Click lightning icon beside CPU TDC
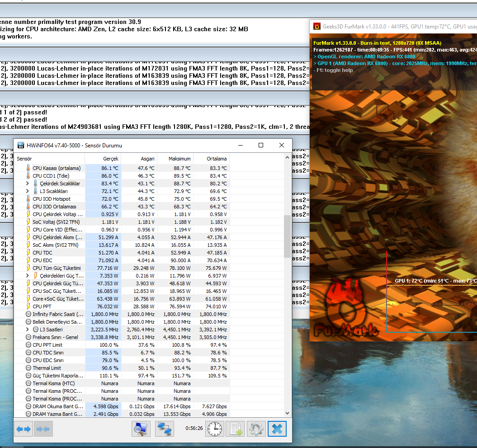This screenshot has height=448, width=477. coord(28,252)
